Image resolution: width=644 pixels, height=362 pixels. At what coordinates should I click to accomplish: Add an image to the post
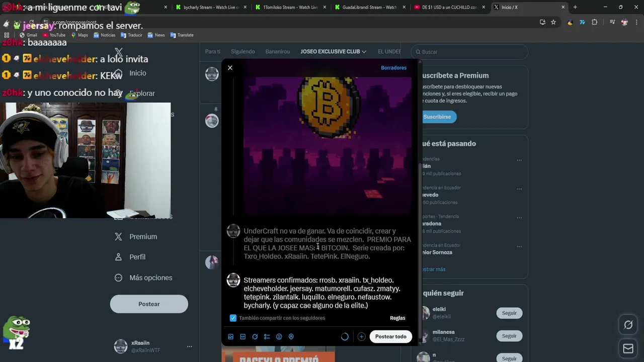231,337
